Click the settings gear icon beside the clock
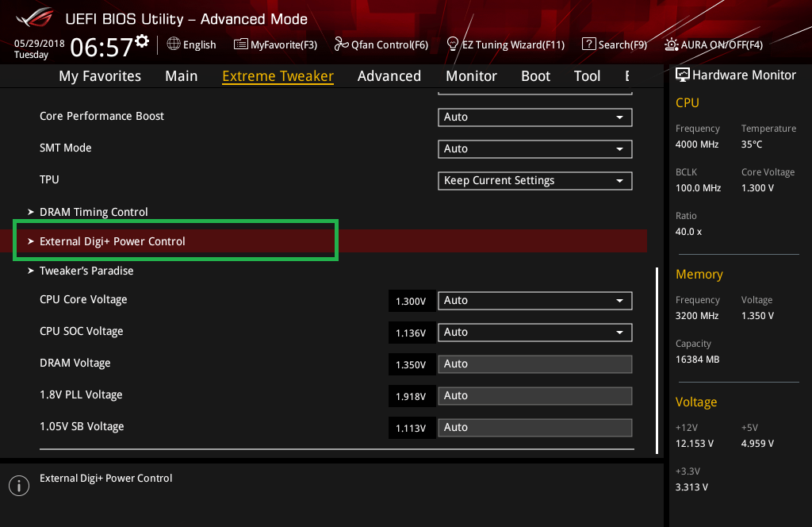Viewport: 812px width, 527px height. pyautogui.click(x=142, y=41)
